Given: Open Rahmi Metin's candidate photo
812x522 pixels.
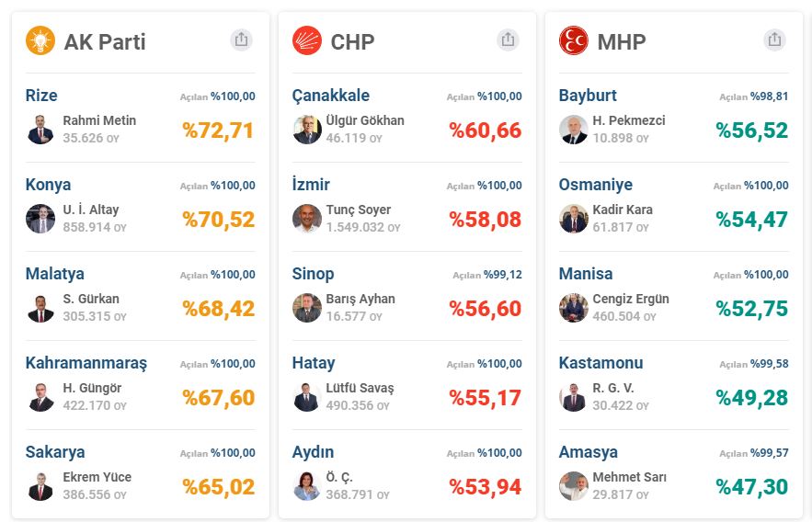Looking at the screenshot, I should point(40,130).
